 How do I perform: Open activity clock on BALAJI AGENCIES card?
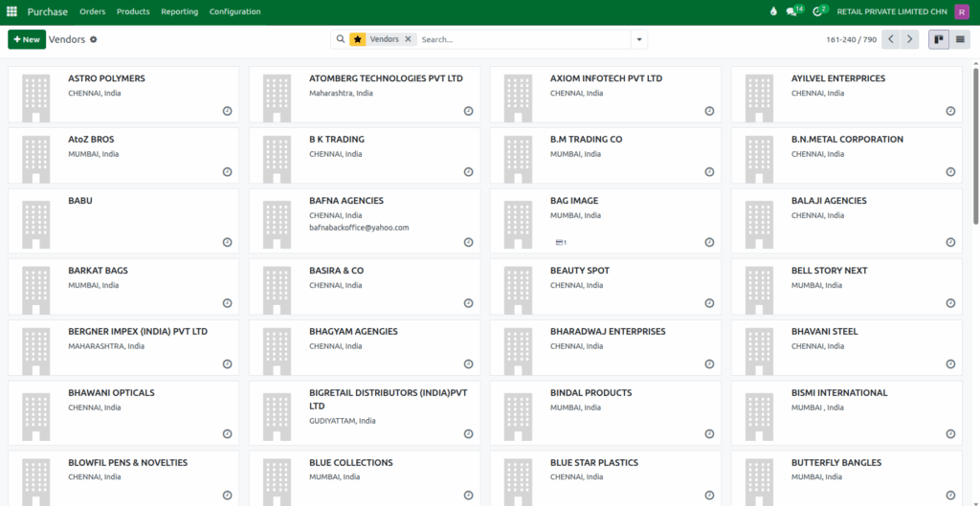point(950,242)
